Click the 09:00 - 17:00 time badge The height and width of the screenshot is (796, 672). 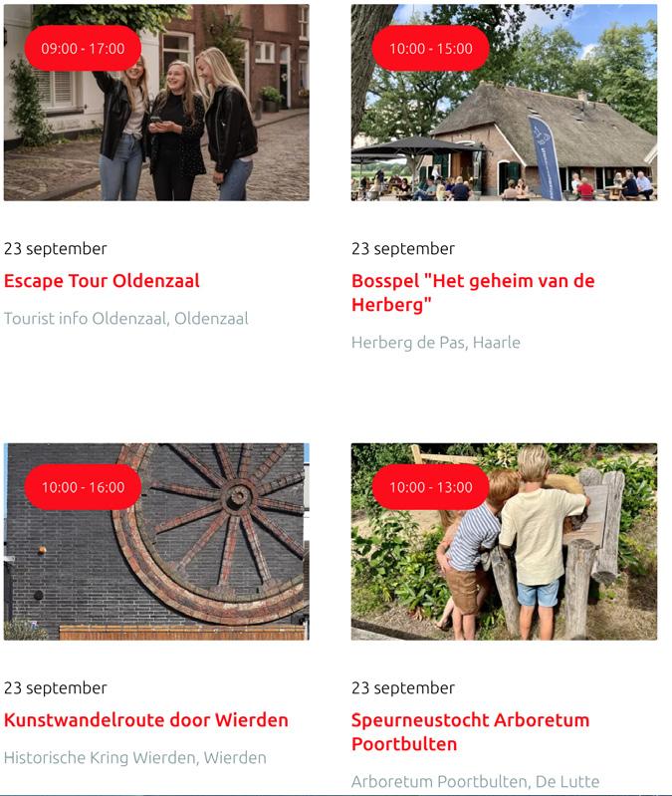83,48
